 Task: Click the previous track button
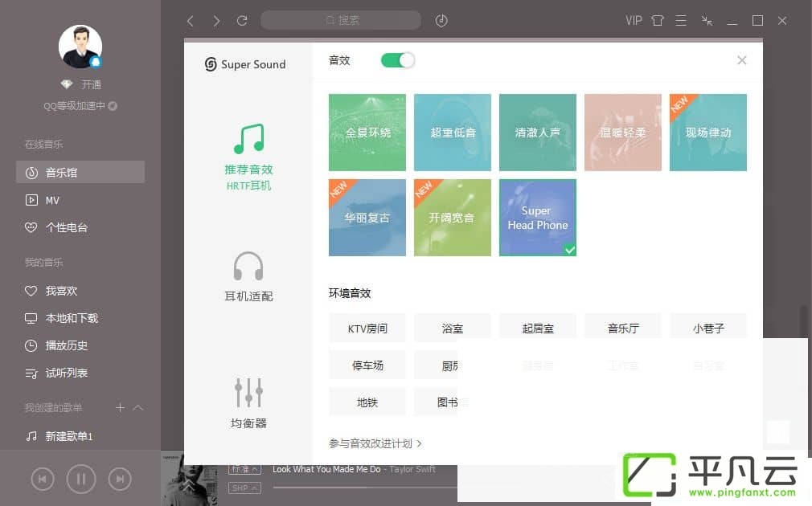[43, 479]
